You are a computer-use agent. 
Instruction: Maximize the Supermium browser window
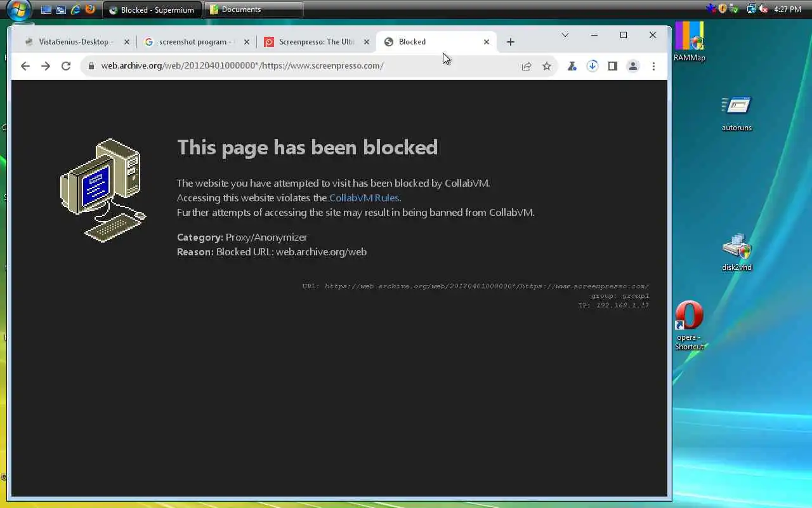(624, 35)
